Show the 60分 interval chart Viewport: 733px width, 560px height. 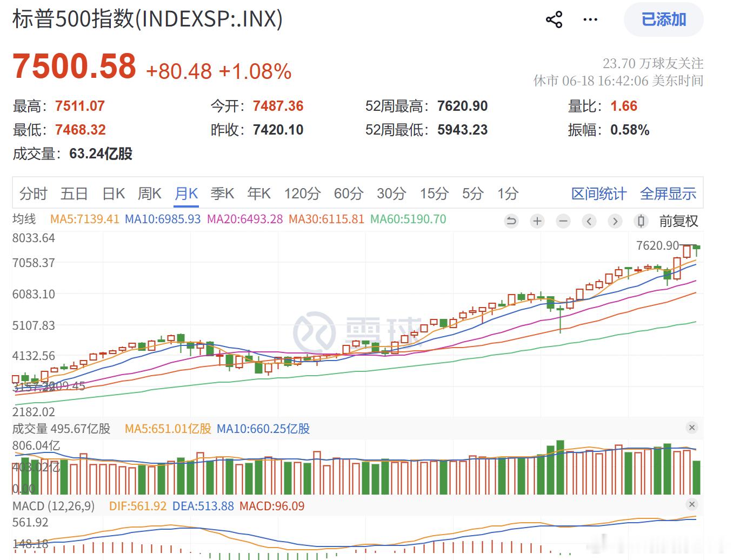[x=349, y=194]
